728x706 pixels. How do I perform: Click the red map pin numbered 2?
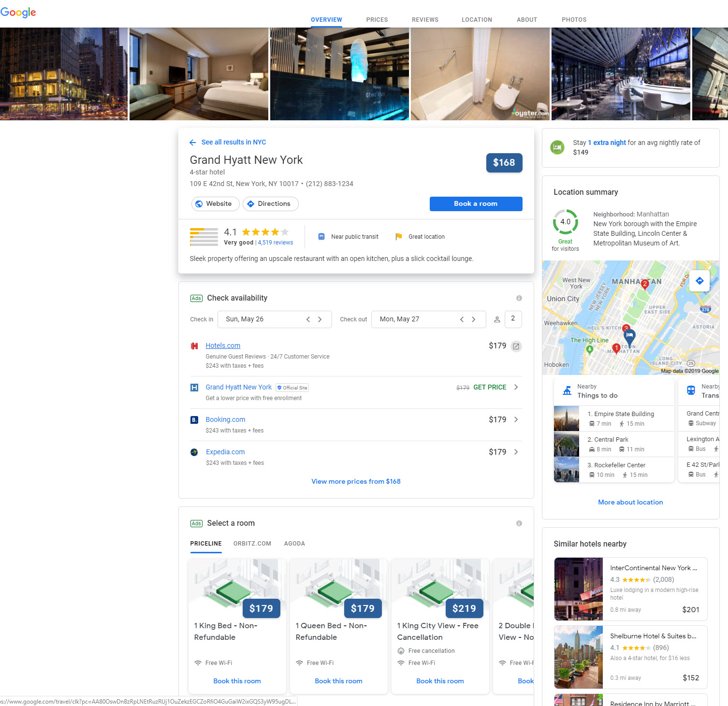coord(644,284)
